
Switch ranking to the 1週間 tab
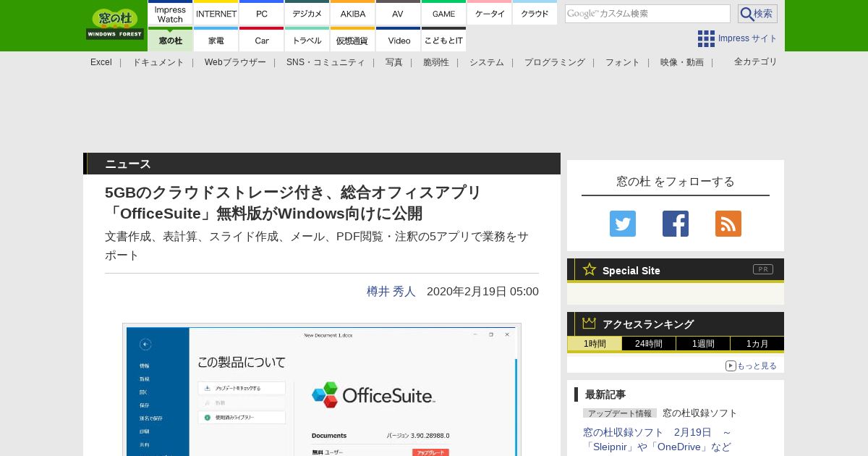pos(703,344)
